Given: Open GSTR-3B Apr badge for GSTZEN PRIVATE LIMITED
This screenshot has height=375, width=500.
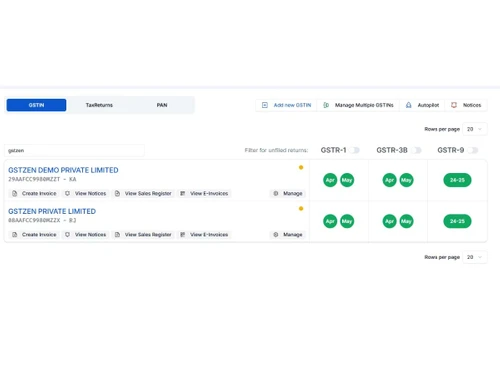Looking at the screenshot, I should coord(389,221).
